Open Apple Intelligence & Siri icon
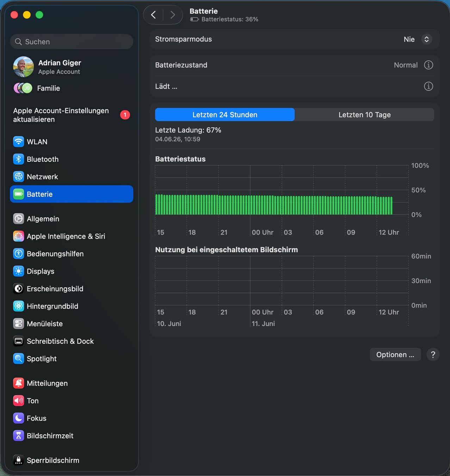 click(19, 236)
